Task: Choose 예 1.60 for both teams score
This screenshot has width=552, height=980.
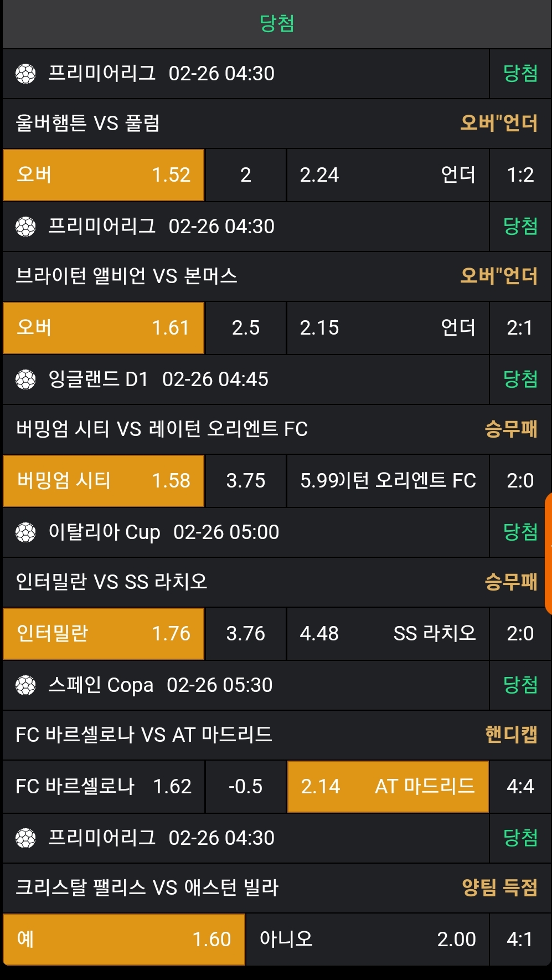Action: tap(123, 940)
